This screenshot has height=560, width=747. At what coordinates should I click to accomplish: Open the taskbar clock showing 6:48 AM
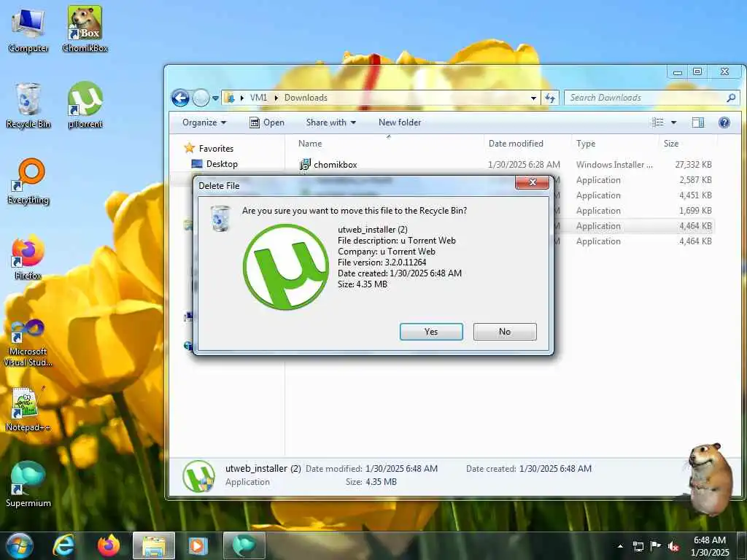pos(710,546)
